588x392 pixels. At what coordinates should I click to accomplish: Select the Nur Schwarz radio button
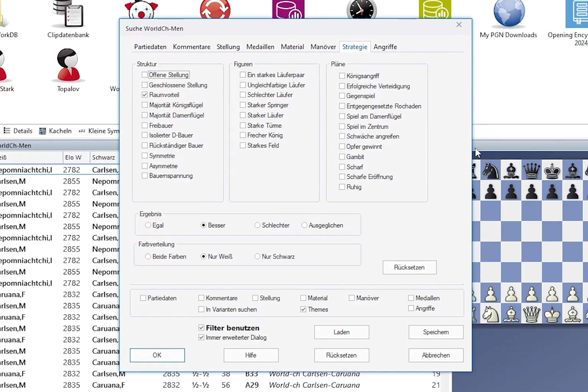257,256
